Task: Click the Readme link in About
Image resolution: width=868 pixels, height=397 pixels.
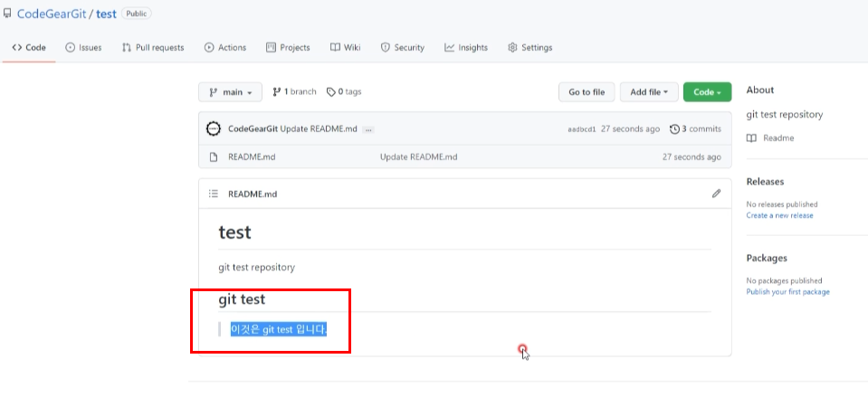Action: [x=778, y=138]
